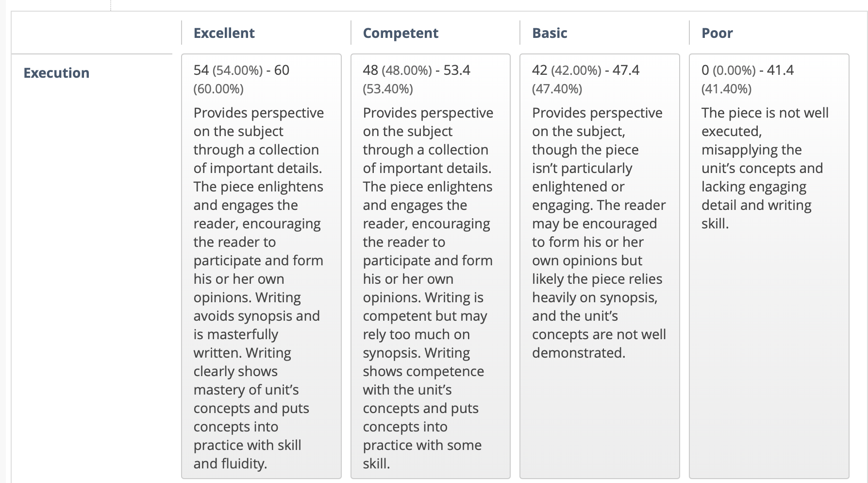868x483 pixels.
Task: Click the 'masterfully written' description text
Action: pyautogui.click(x=243, y=344)
